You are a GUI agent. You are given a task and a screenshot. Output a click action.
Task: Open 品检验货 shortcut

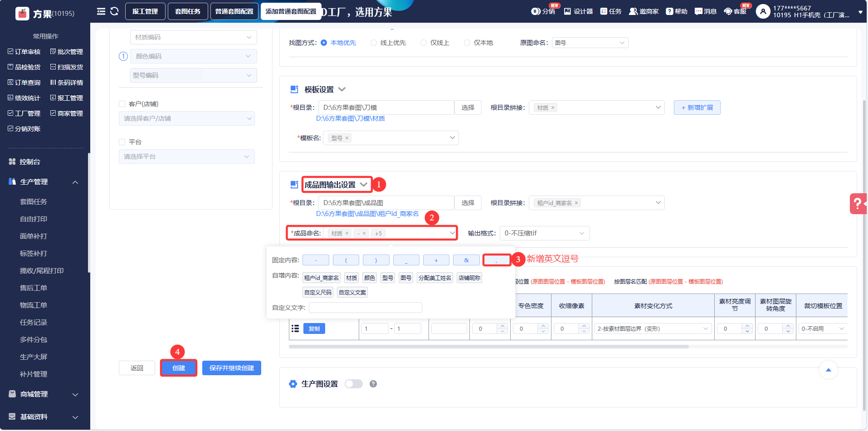click(24, 67)
